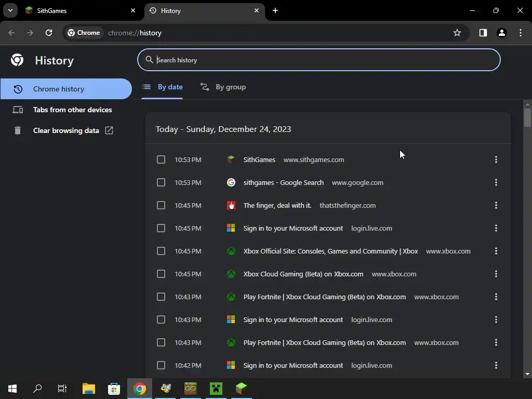Image resolution: width=532 pixels, height=399 pixels.
Task: Click the Microsoft favicon on 10:42 PM row
Action: point(231,365)
